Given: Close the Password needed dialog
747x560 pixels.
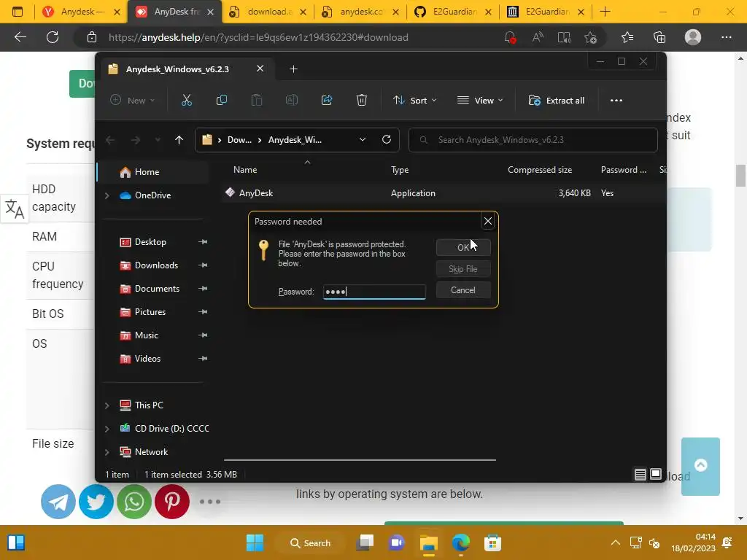Looking at the screenshot, I should click(488, 221).
